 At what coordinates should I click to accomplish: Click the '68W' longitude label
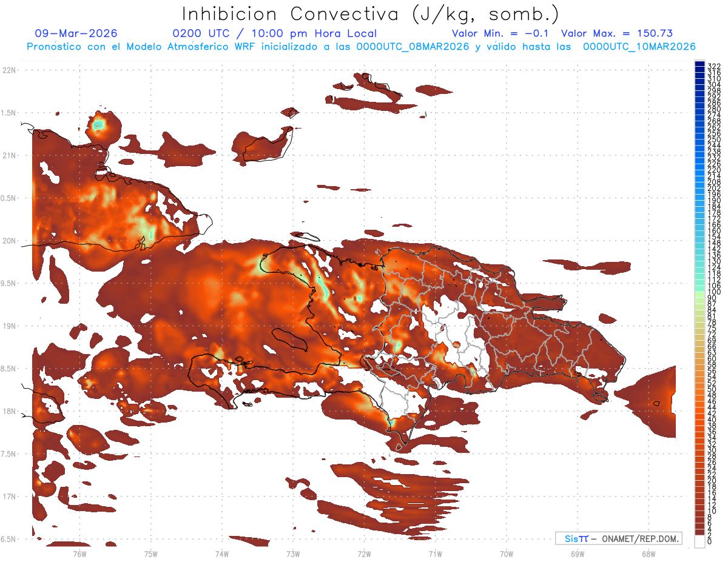click(x=649, y=554)
